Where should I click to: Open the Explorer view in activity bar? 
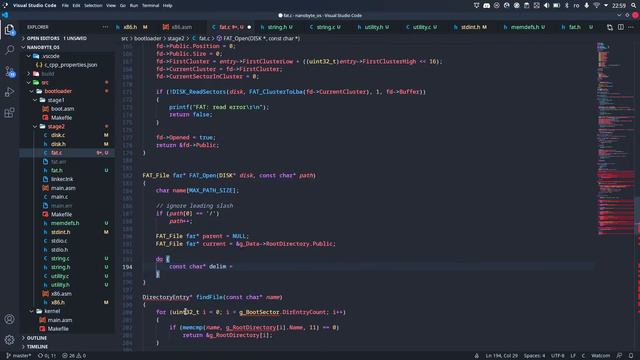(9, 30)
